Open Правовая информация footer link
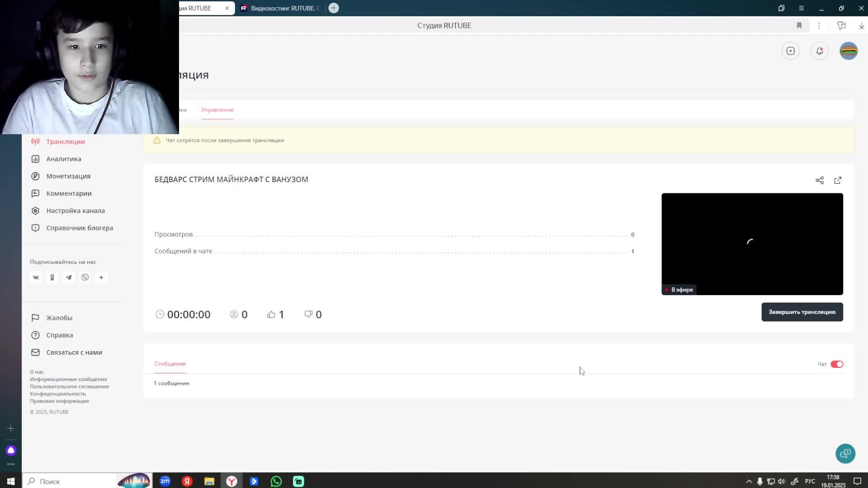Viewport: 868px width, 488px height. [59, 401]
